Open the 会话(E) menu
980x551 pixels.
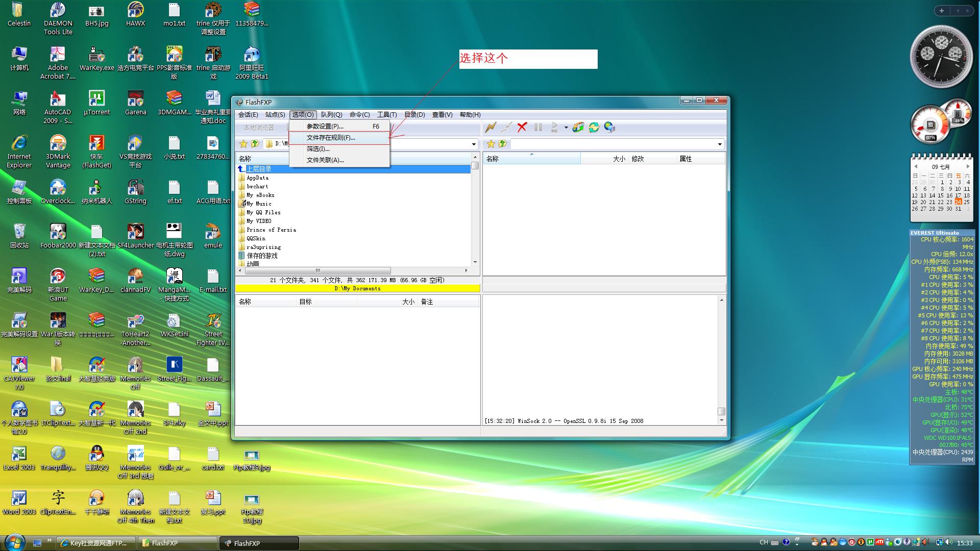point(248,115)
